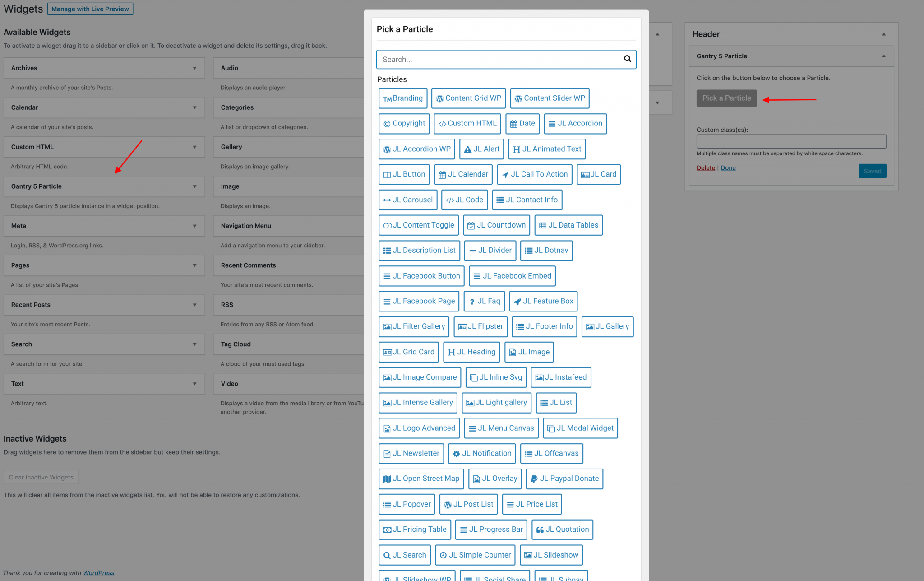Viewport: 924px width, 581px height.
Task: Select the JL Alert particle
Action: point(481,149)
